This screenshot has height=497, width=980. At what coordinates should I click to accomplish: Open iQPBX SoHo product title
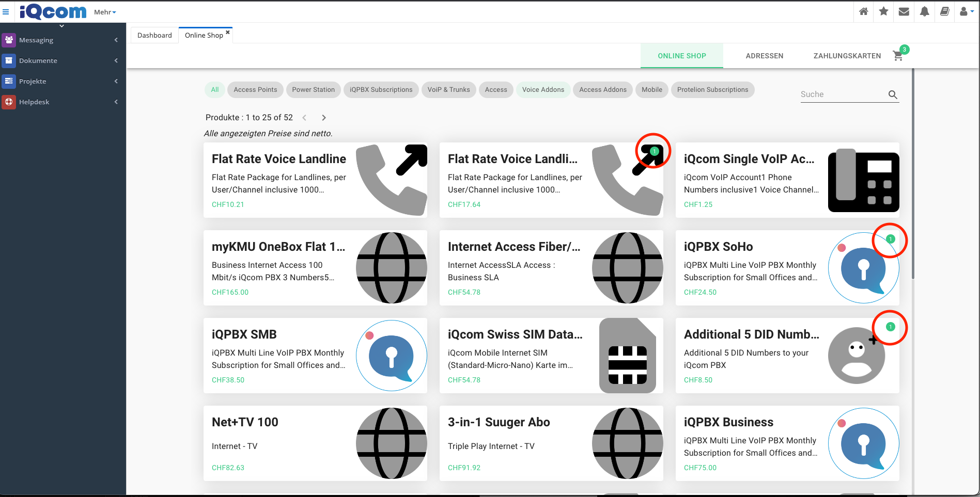(x=718, y=247)
